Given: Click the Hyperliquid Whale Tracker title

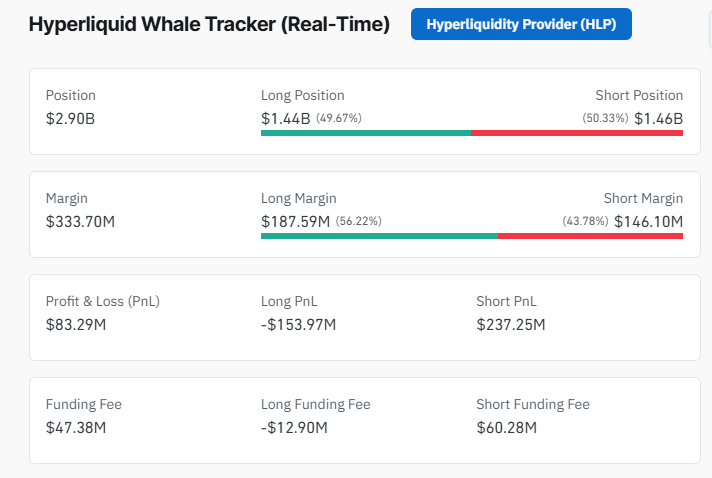Looking at the screenshot, I should click(x=209, y=25).
